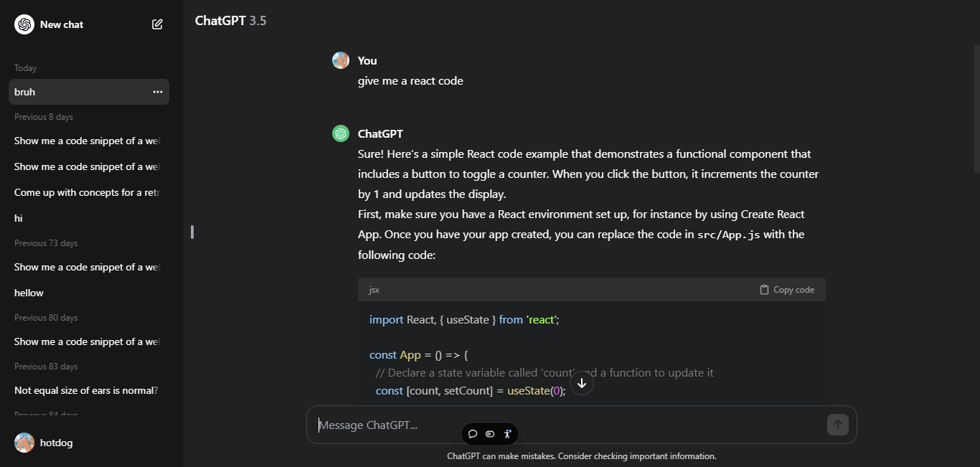Viewport: 980px width, 467px height.
Task: Click the eye icon in floating toolbar
Action: 490,434
